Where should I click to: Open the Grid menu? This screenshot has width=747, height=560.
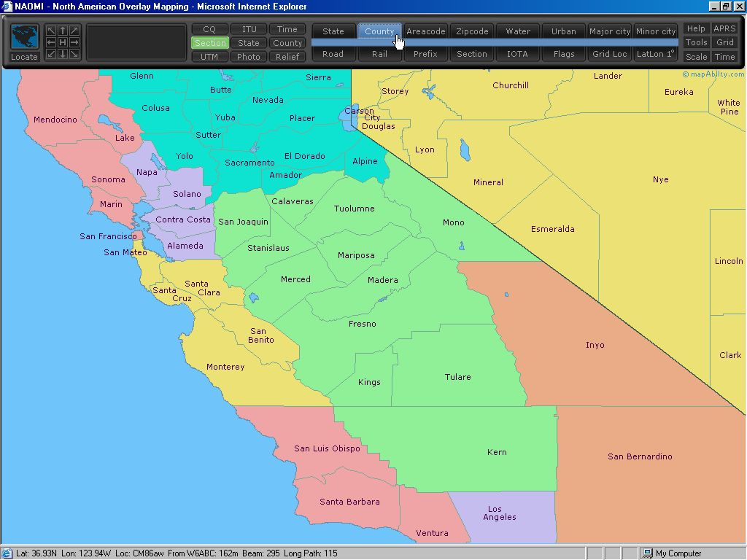(724, 42)
